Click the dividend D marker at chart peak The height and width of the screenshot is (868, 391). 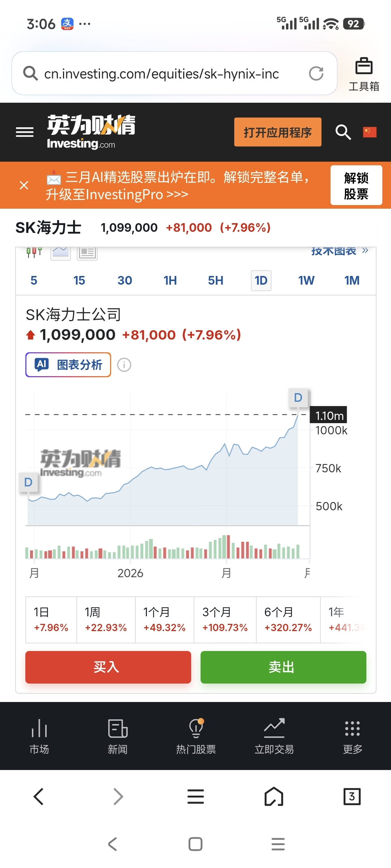click(x=298, y=398)
